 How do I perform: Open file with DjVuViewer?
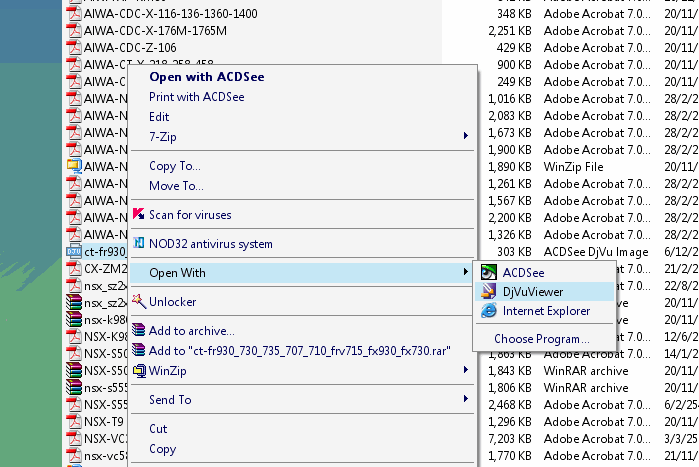point(533,292)
